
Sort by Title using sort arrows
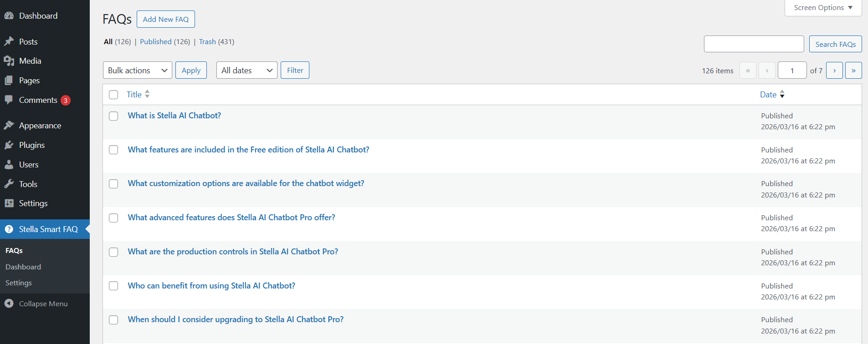tap(147, 94)
